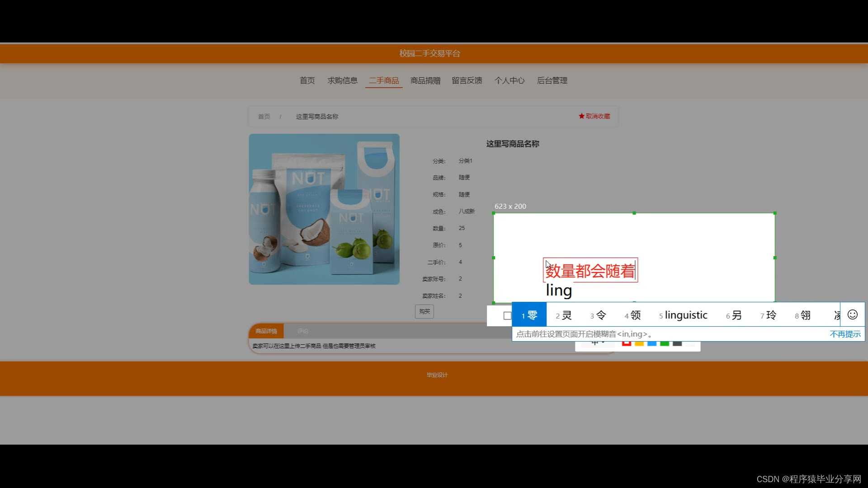Choose IME candidate 4 领
This screenshot has width=868, height=488.
632,315
